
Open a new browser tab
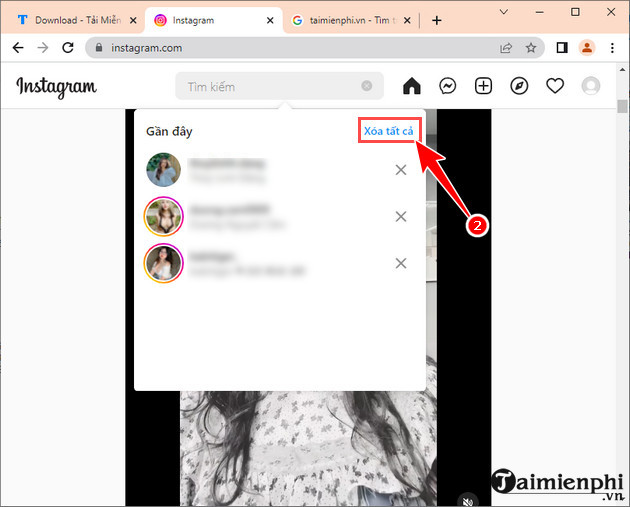(x=437, y=20)
